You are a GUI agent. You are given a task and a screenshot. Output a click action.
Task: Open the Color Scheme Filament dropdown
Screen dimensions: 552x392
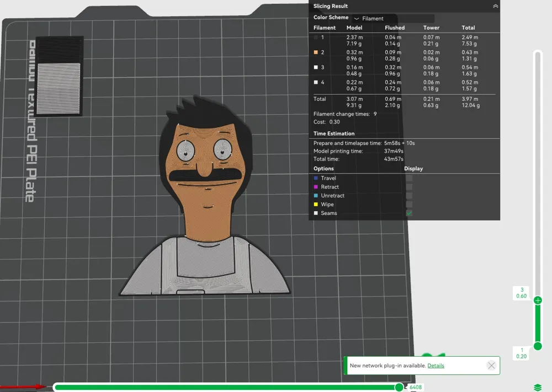click(x=393, y=18)
